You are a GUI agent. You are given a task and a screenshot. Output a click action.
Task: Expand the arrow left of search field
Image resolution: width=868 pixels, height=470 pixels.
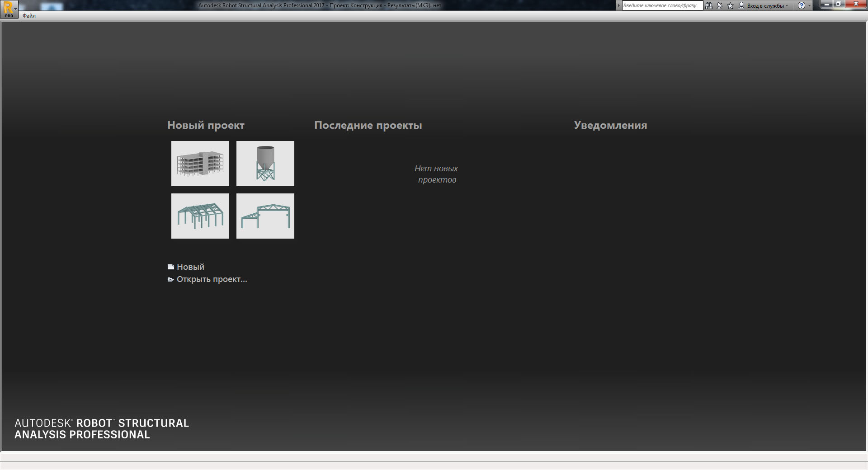pyautogui.click(x=619, y=6)
